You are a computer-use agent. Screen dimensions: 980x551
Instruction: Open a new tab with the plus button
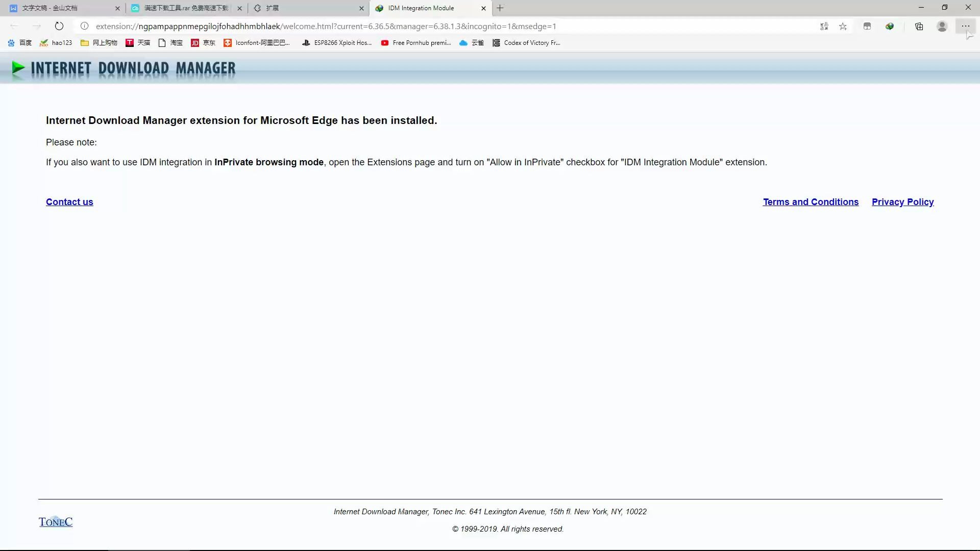pos(500,8)
